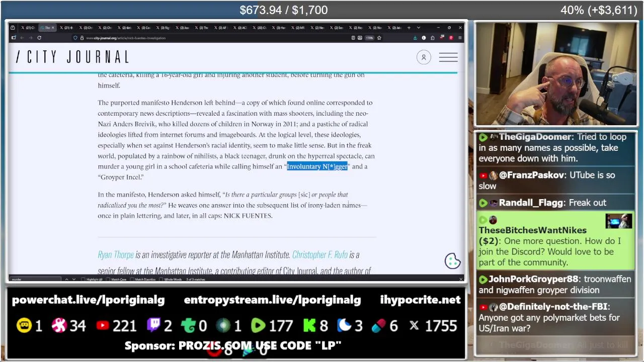Close the find bar
The width and height of the screenshot is (644, 362).
(461, 279)
